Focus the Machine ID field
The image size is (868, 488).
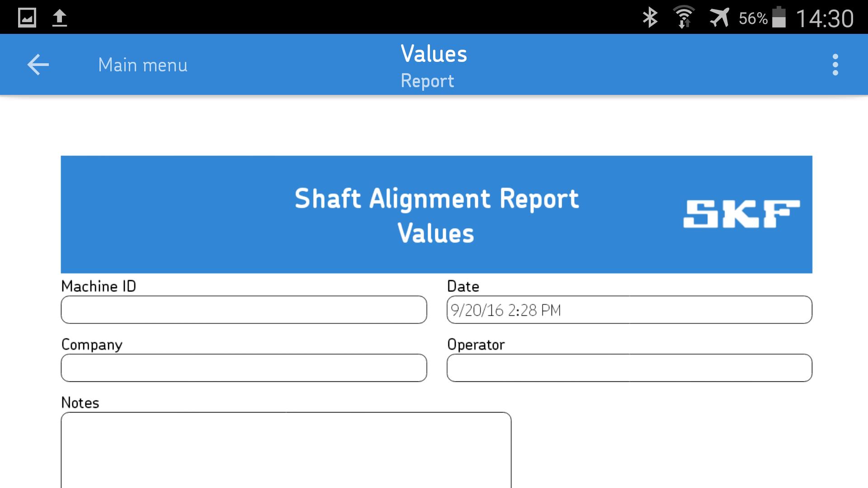point(244,310)
